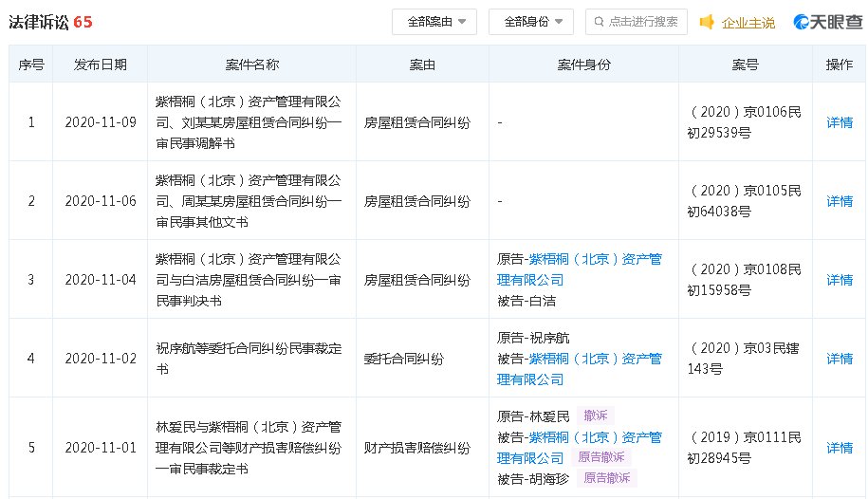Click the 点击进行搜索 search field

coord(636,22)
